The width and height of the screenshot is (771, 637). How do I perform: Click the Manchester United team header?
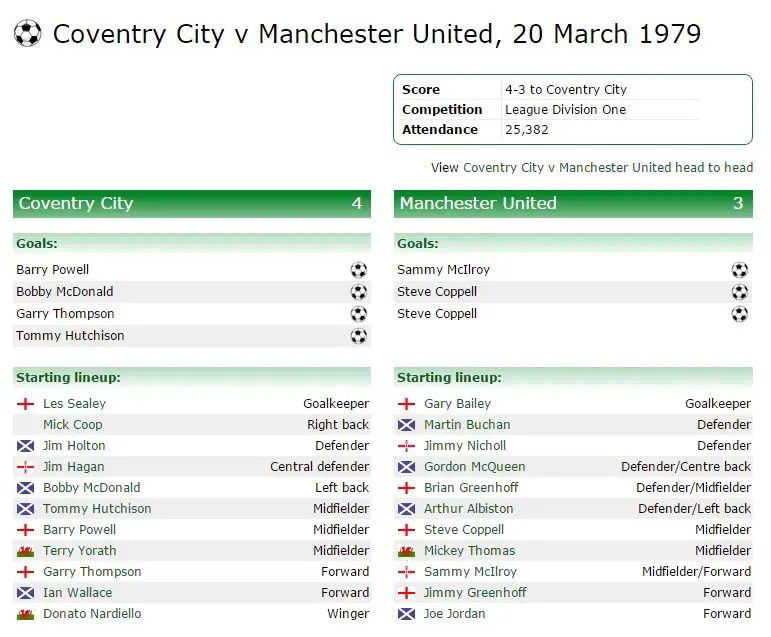pos(573,204)
